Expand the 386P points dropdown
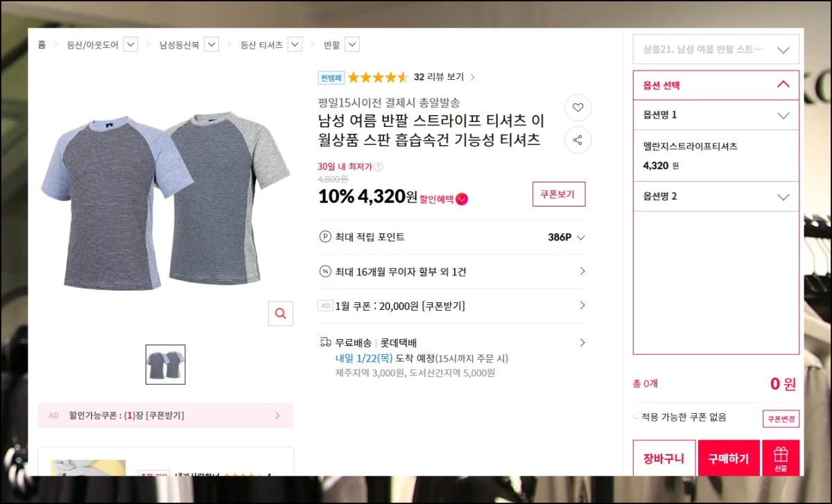 point(580,238)
